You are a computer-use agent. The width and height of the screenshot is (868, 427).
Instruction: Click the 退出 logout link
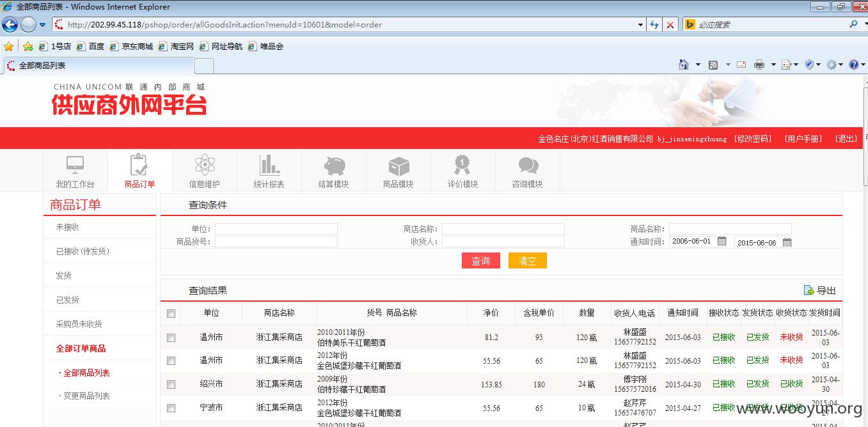coord(846,139)
